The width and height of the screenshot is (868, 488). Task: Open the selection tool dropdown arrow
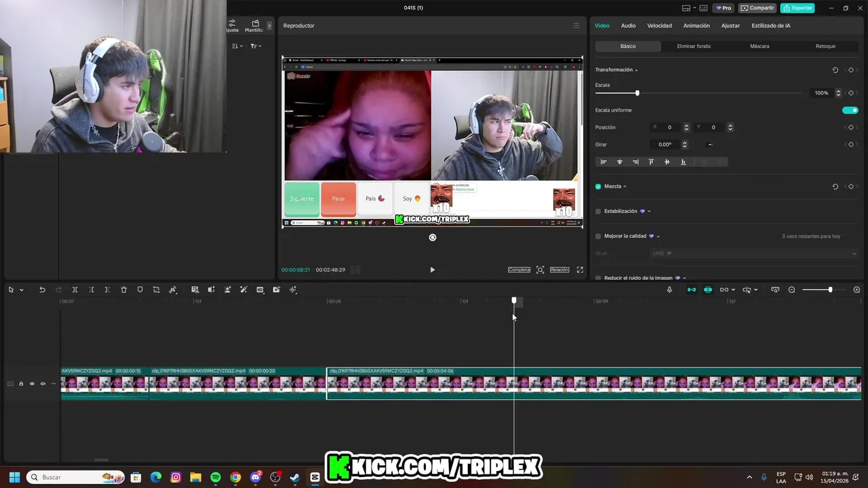click(21, 290)
